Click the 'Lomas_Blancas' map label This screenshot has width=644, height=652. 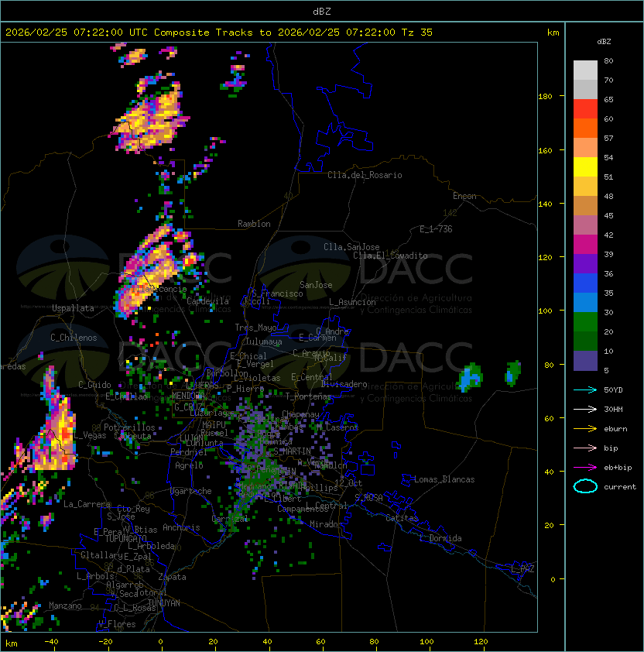click(444, 479)
